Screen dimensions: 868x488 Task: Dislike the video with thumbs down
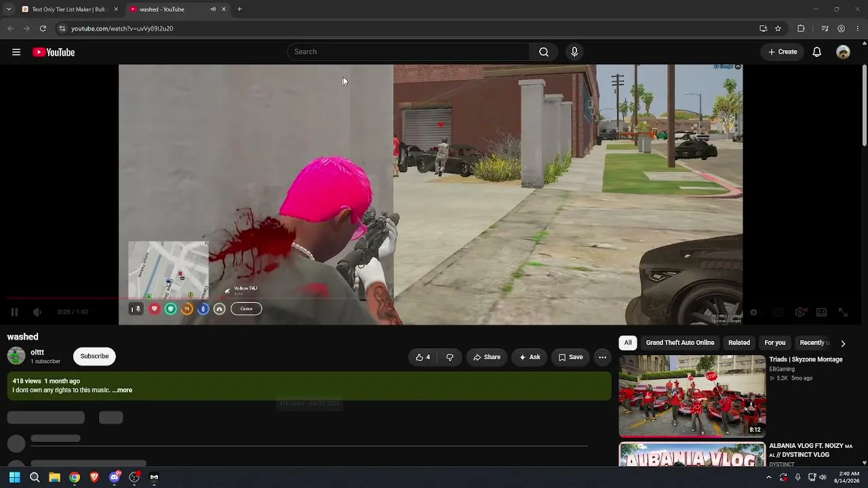[x=450, y=357]
